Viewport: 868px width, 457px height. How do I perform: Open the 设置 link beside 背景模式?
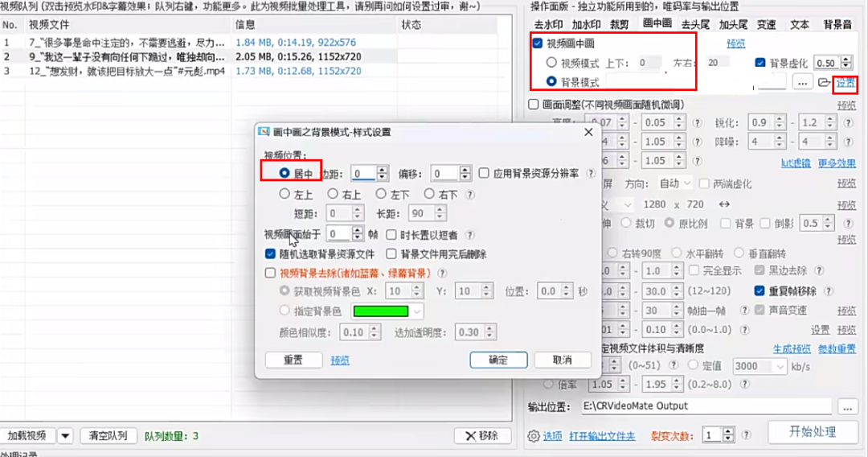pos(845,83)
